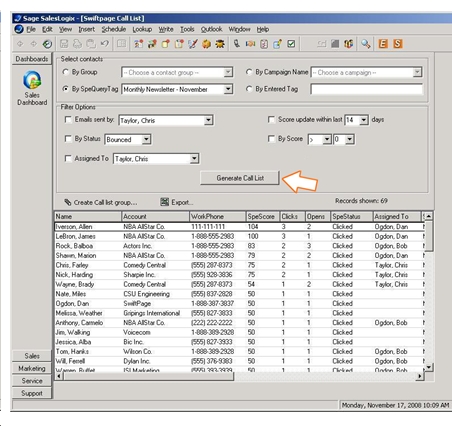Open the Support navigation button

click(32, 393)
